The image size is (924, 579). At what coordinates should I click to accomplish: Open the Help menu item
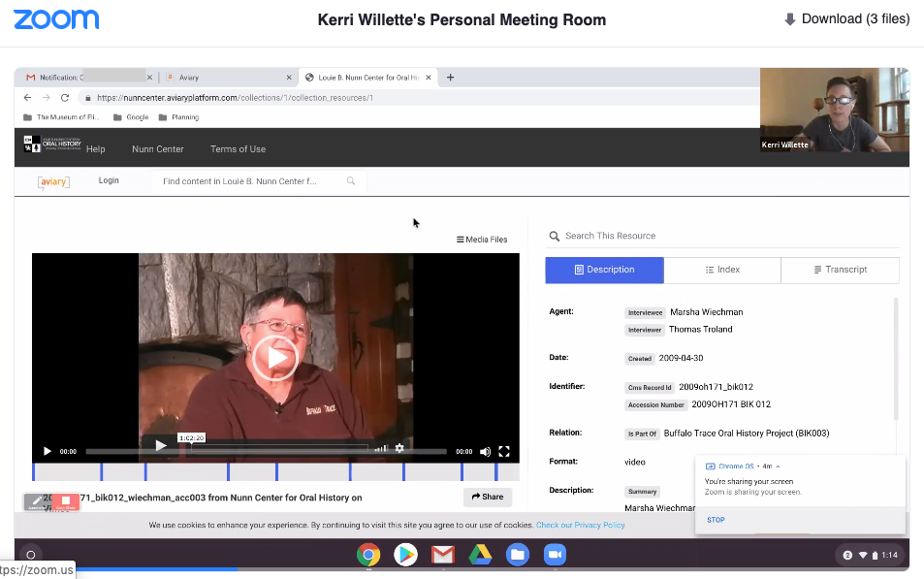coord(95,149)
